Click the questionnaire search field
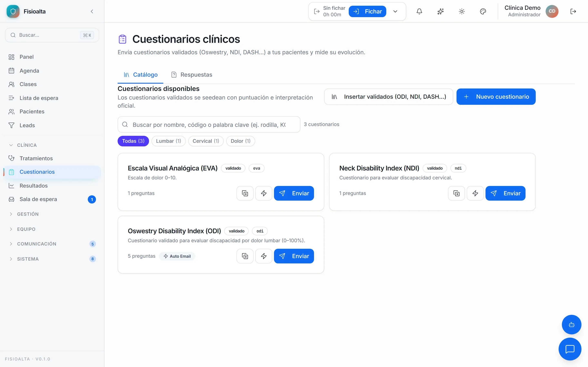The height and width of the screenshot is (367, 588). [209, 125]
